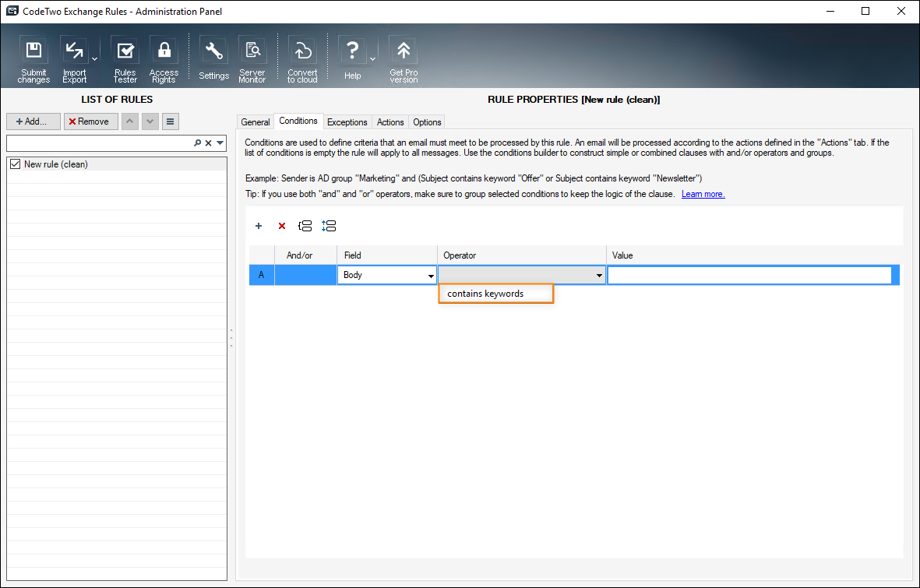Viewport: 920px width, 588px height.
Task: Minimize the Administration Panel window
Action: tap(830, 11)
